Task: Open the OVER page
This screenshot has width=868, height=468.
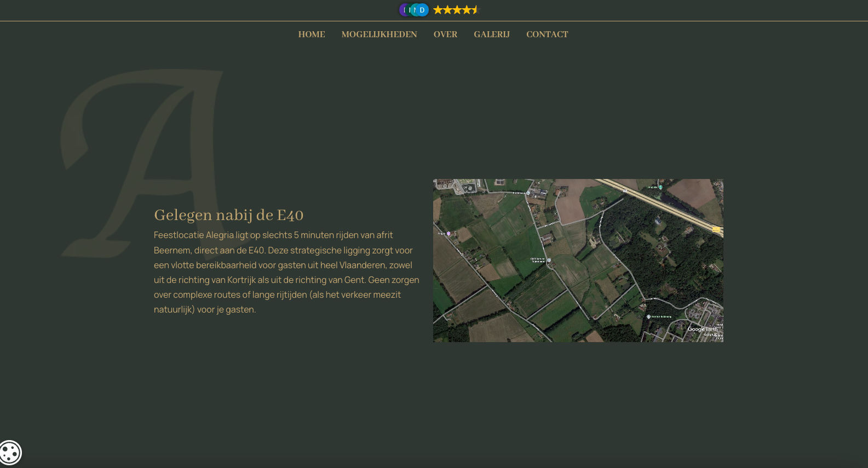Action: point(445,34)
